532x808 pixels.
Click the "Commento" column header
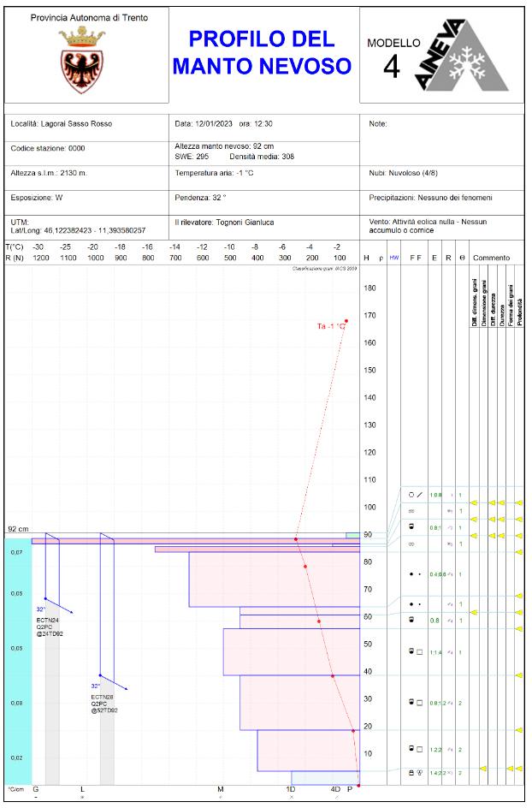click(x=491, y=258)
